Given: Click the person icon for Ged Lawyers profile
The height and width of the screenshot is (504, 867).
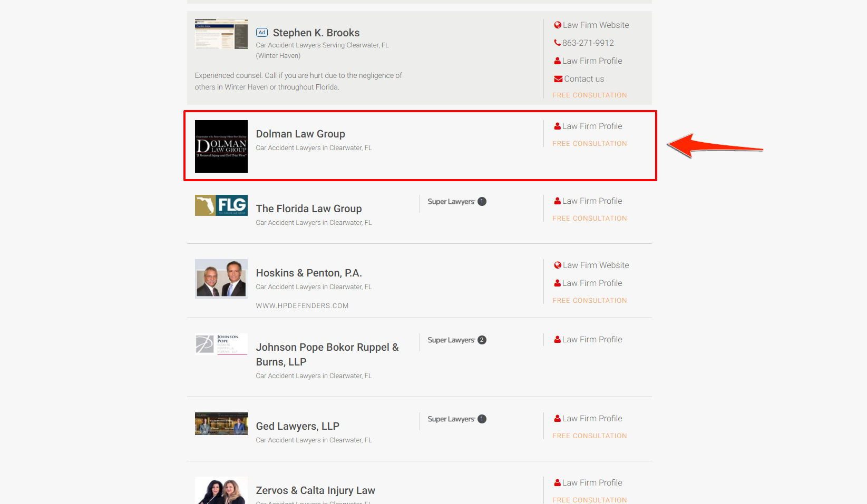Looking at the screenshot, I should click(x=557, y=418).
